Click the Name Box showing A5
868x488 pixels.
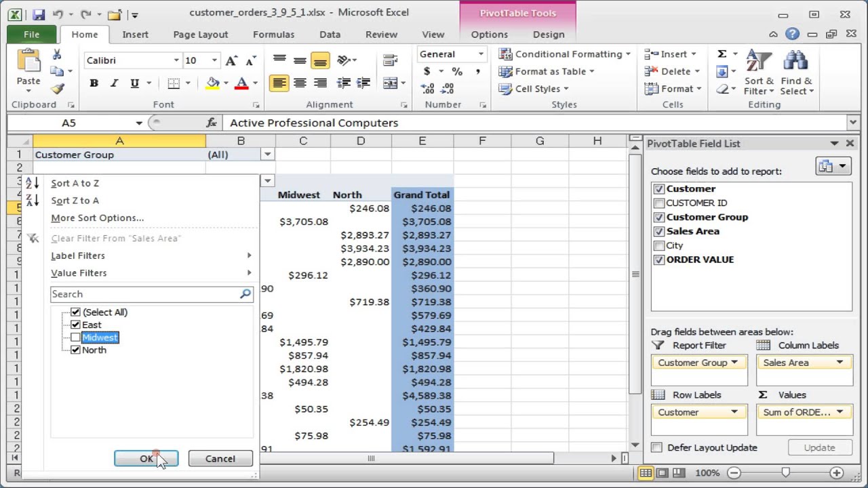pyautogui.click(x=70, y=123)
